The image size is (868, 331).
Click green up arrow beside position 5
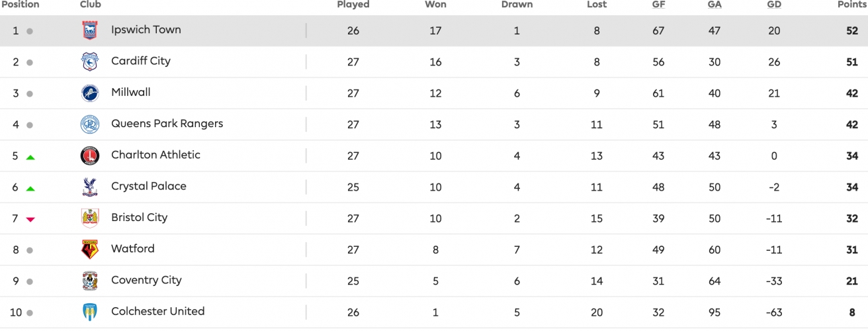[30, 157]
